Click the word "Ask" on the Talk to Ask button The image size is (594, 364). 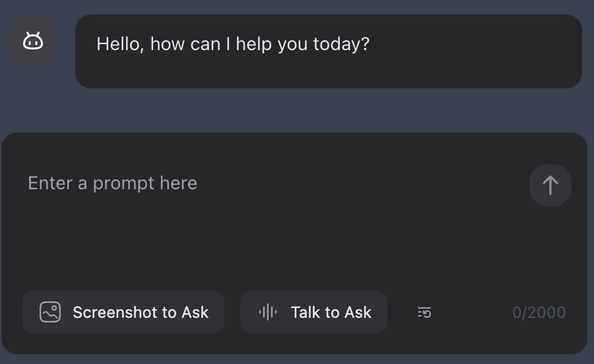[358, 313]
